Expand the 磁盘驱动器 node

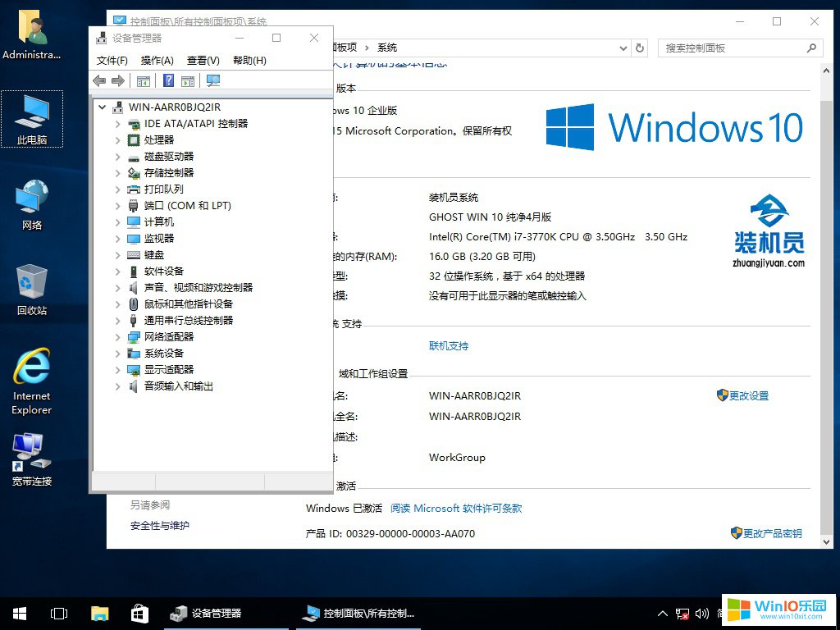coord(117,157)
